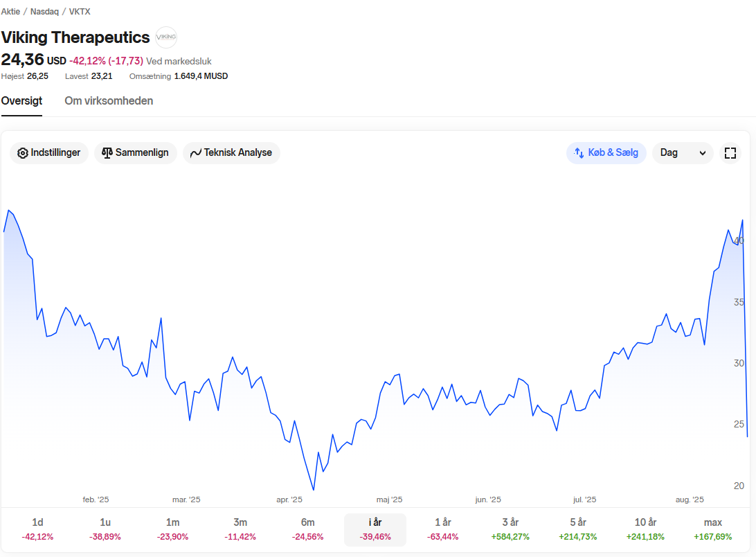
Task: Open Teknisk Analyse tool
Action: 231,153
